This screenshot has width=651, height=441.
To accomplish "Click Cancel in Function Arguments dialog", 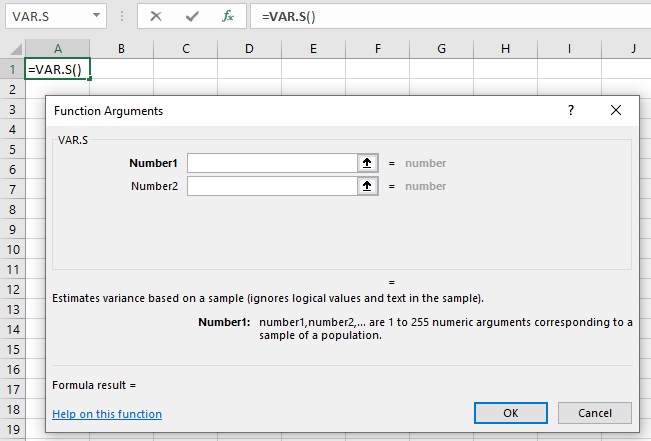I will [x=595, y=413].
